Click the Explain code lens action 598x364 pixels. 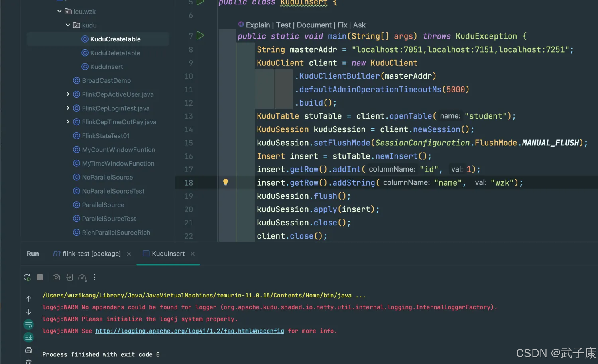(x=258, y=25)
